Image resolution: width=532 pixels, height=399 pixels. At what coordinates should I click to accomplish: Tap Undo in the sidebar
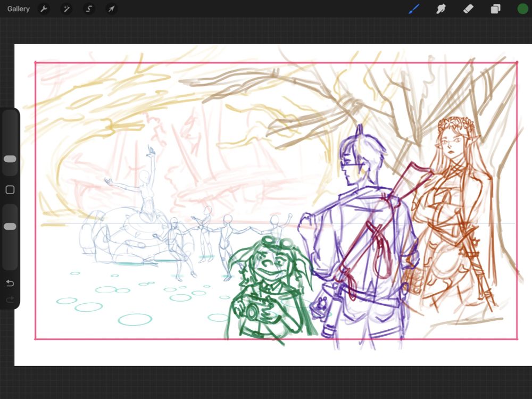(x=10, y=284)
